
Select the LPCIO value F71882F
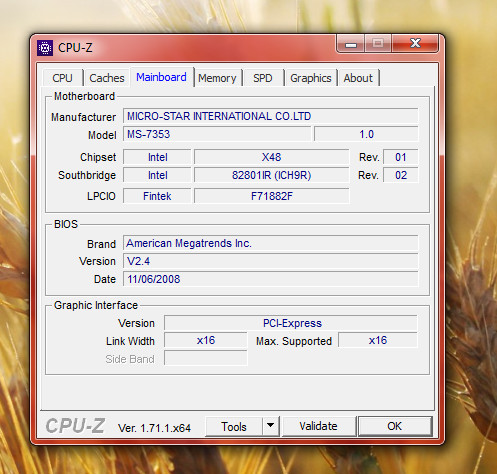coord(271,196)
